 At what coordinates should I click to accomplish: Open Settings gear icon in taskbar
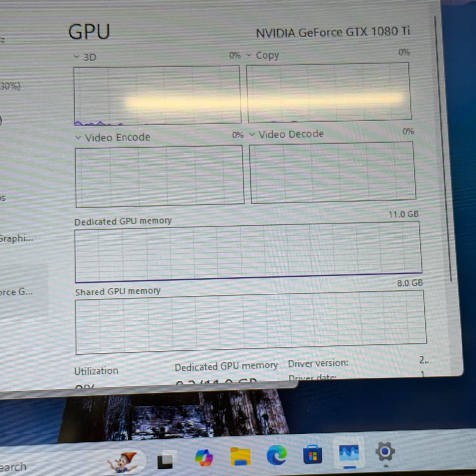385,452
